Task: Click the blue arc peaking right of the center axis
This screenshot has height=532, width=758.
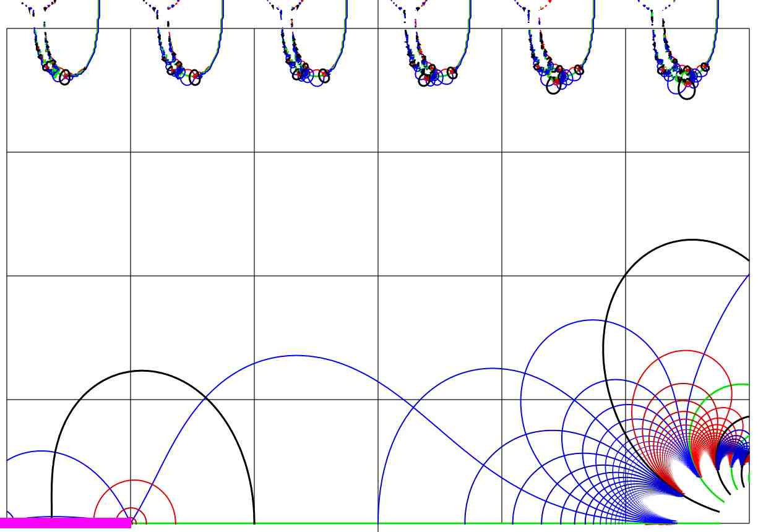Action: click(493, 369)
